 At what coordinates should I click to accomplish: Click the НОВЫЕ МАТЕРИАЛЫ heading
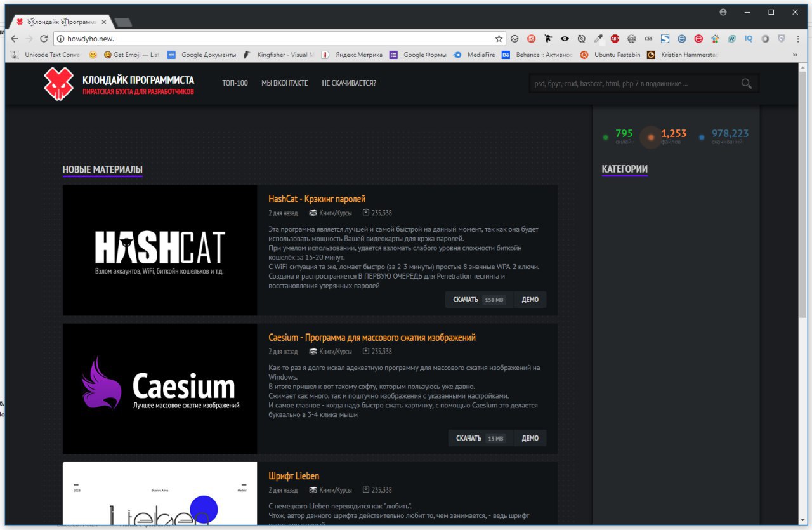tap(102, 169)
